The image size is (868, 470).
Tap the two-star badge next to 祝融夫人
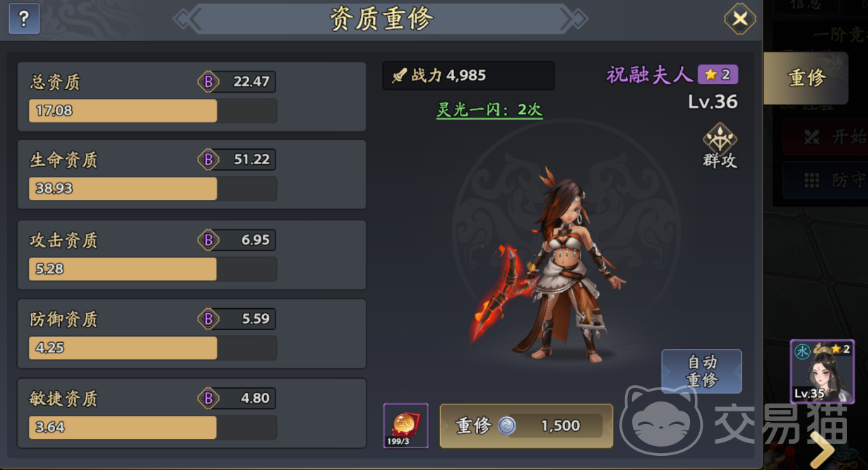point(718,74)
